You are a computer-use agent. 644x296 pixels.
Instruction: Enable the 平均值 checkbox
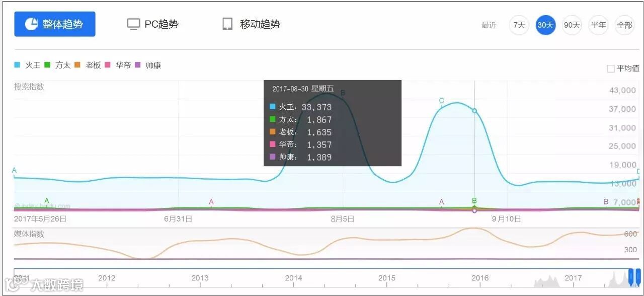611,68
